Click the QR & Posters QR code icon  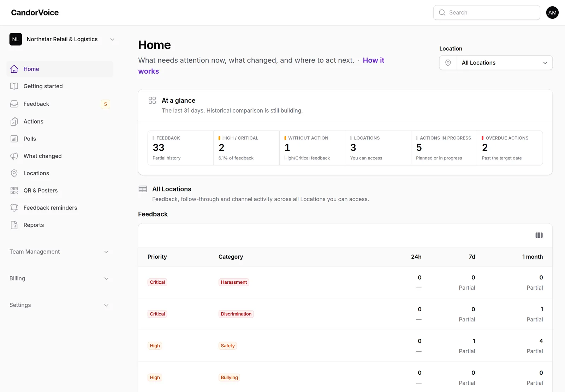14,191
